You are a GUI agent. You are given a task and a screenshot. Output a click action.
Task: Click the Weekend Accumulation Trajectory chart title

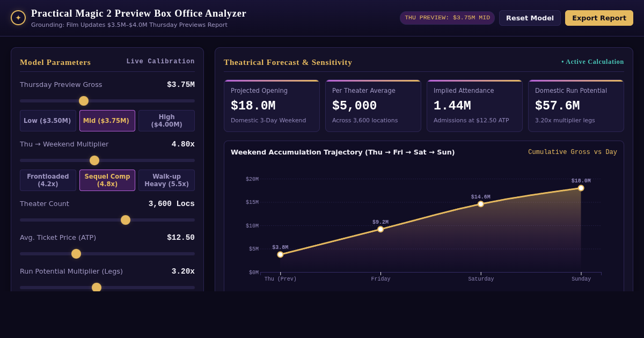tap(342, 152)
